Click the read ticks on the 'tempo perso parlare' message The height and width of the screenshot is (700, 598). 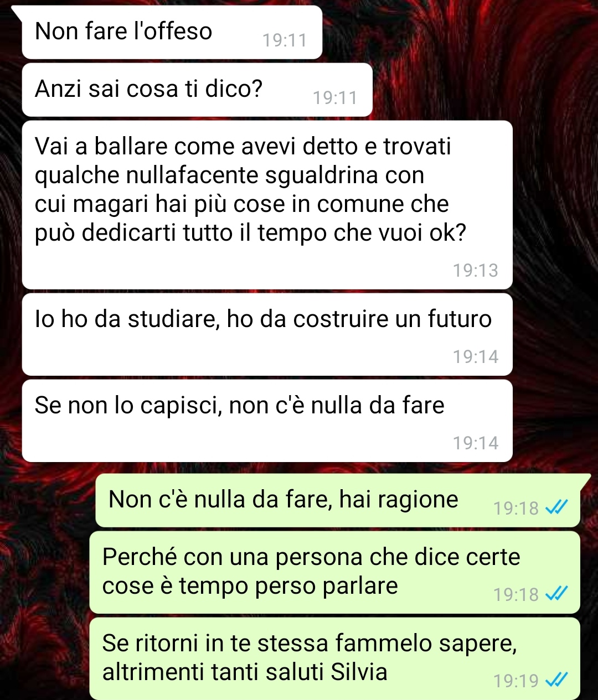coord(556,594)
